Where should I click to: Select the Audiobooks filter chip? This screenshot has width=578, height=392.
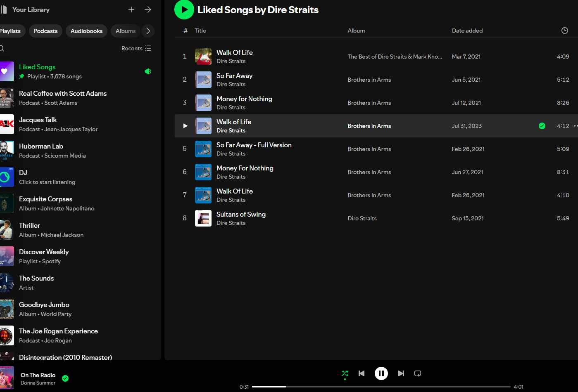[87, 31]
